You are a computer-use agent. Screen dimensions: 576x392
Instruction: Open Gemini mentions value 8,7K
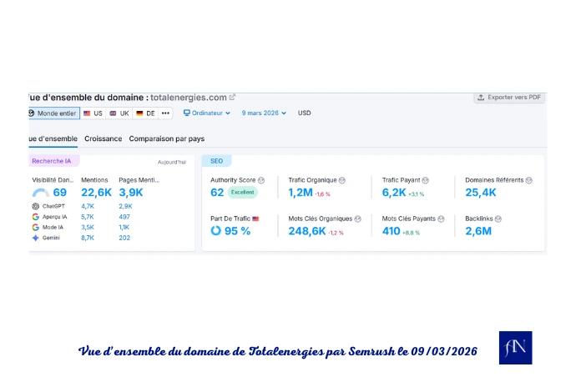pos(88,238)
